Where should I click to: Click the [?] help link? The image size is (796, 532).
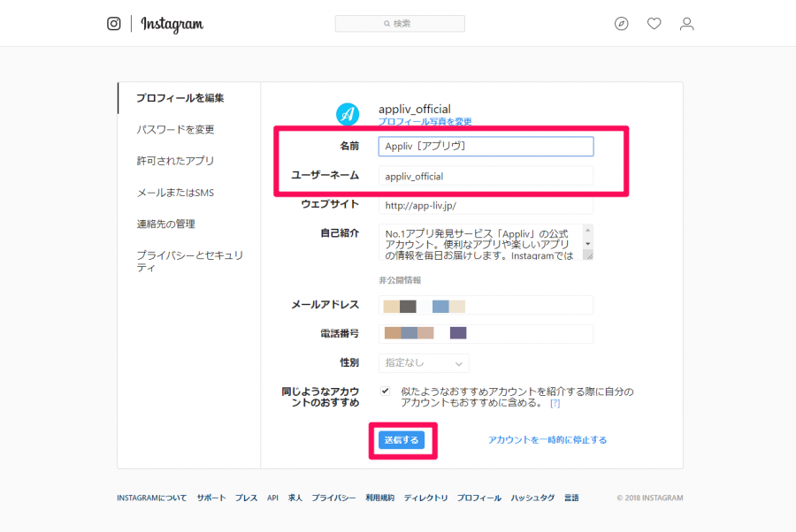coord(555,403)
